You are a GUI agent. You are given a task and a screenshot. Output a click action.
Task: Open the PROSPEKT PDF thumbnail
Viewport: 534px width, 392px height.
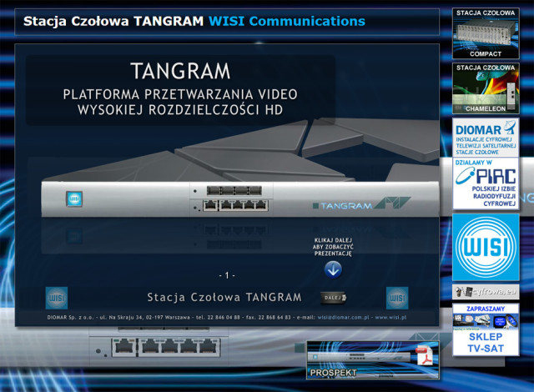click(373, 360)
